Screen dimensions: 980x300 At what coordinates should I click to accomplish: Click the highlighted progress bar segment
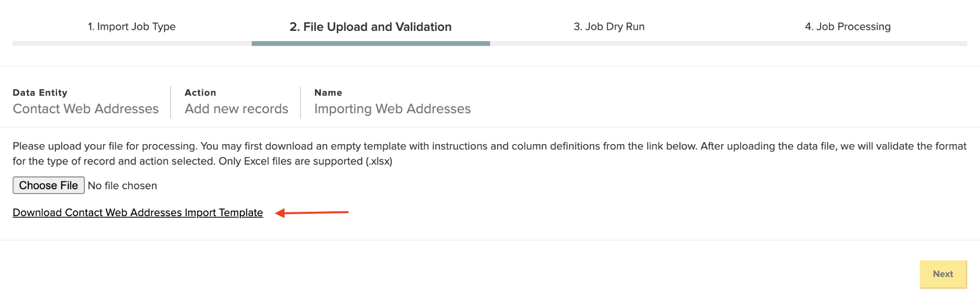371,44
